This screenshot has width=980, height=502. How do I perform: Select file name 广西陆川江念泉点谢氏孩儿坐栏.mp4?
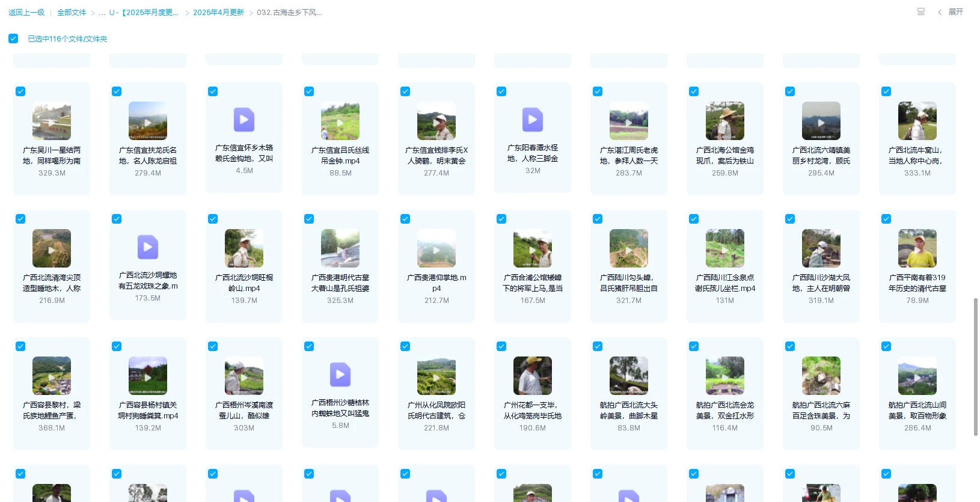pos(725,283)
